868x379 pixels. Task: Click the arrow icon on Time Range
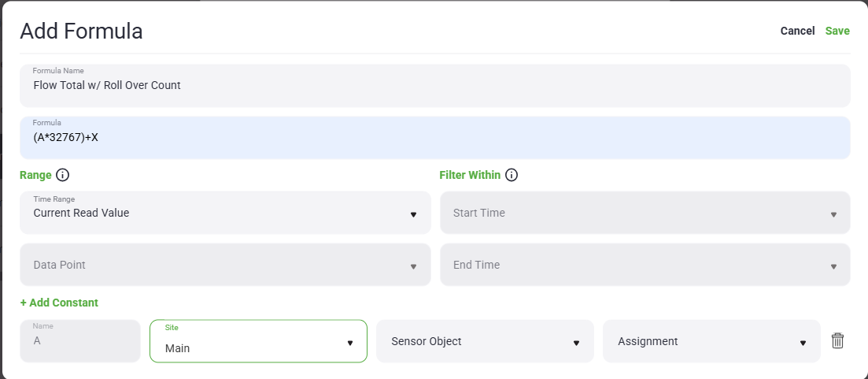(413, 214)
